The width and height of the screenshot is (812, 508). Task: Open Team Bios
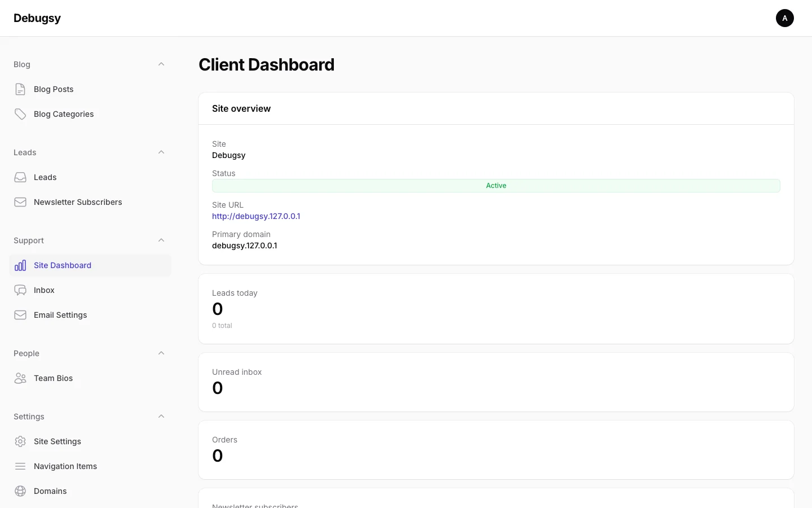[90, 378]
